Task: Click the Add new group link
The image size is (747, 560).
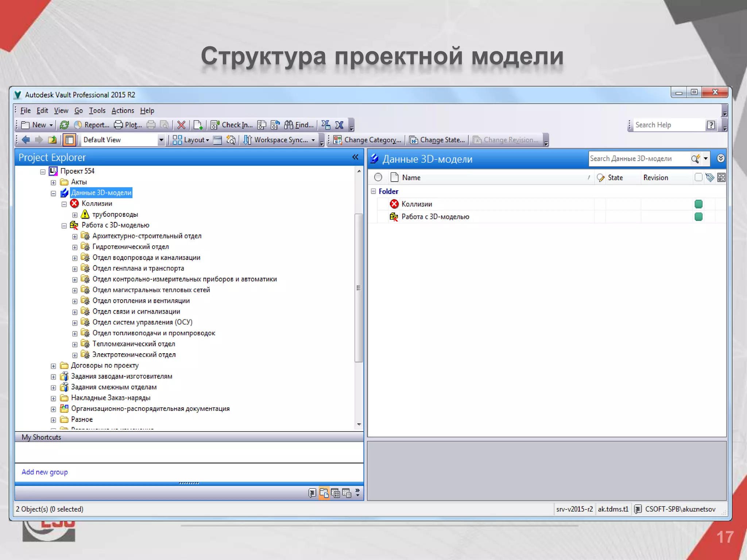Action: click(44, 472)
